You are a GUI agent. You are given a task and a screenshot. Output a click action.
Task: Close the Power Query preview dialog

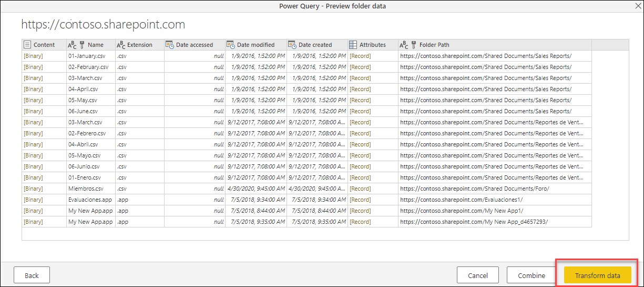638,6
